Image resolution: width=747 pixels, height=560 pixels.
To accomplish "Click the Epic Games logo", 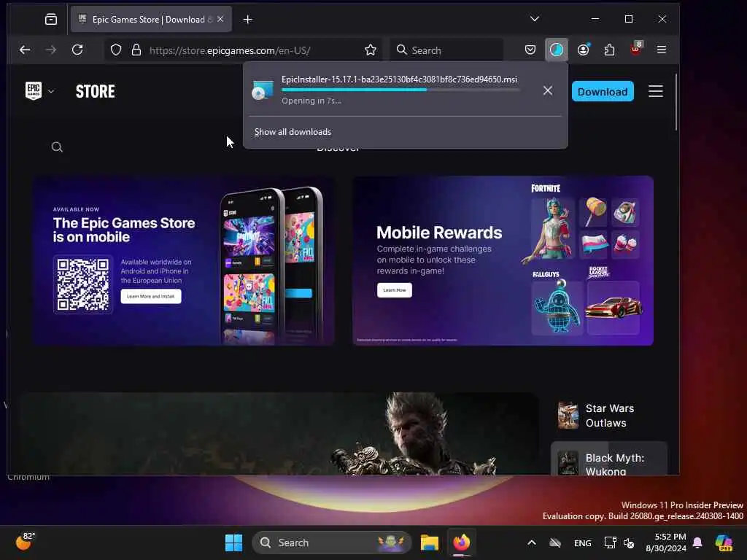I will pos(34,90).
